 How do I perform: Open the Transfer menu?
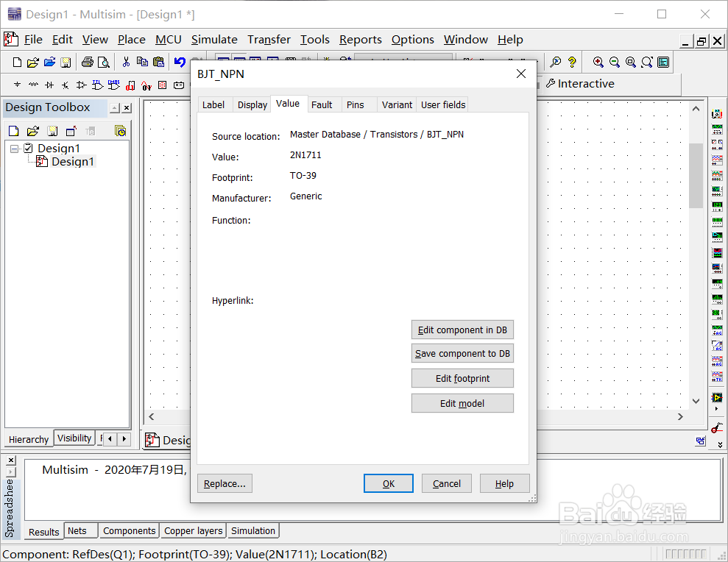click(269, 40)
